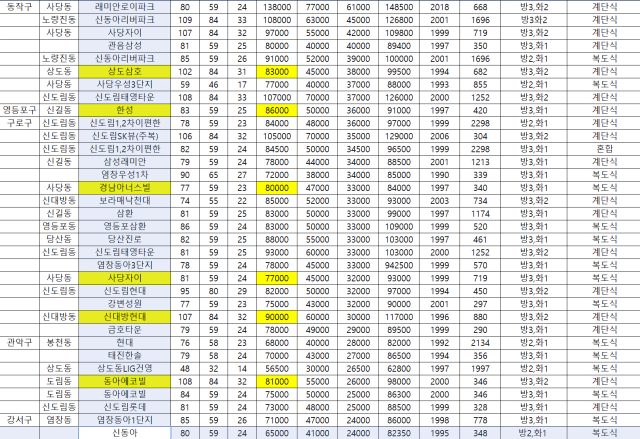The image size is (640, 439).
Task: Click the 신동아 cell in bottom row
Action: tap(124, 433)
